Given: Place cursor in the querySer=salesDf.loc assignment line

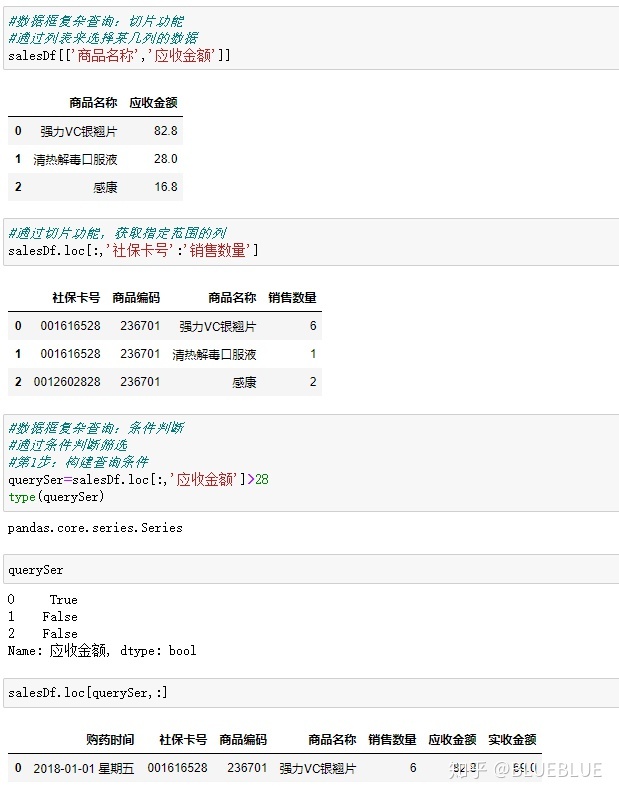Looking at the screenshot, I should coord(138,479).
